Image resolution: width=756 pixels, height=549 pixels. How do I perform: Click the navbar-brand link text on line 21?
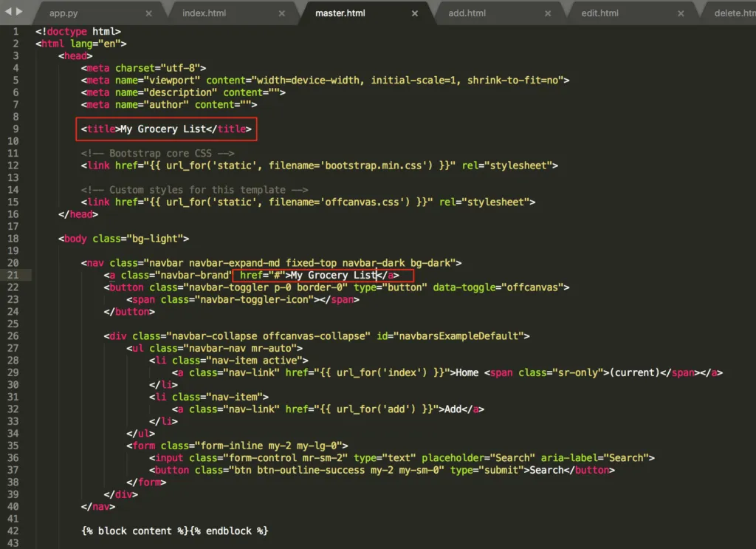[x=334, y=275]
